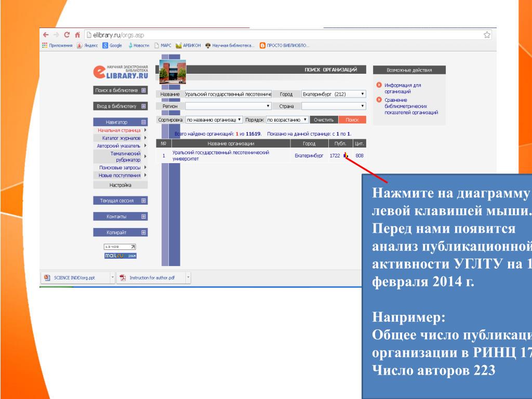Click the Название организации column header

231,143
